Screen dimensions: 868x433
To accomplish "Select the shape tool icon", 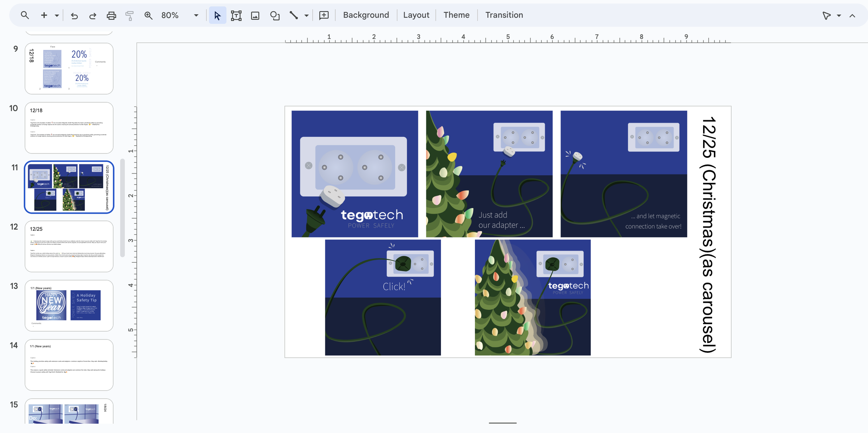I will (275, 15).
